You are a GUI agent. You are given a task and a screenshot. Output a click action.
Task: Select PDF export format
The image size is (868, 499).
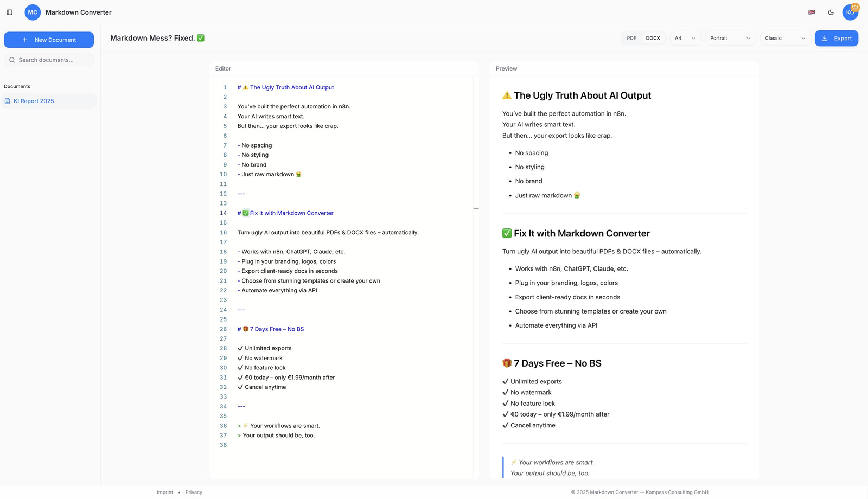click(631, 39)
